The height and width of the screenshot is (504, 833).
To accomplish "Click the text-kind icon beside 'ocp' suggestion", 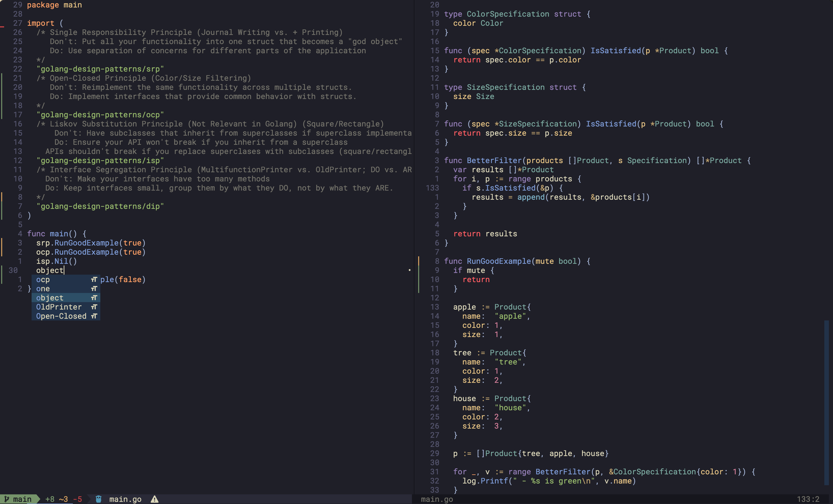I will 94,279.
